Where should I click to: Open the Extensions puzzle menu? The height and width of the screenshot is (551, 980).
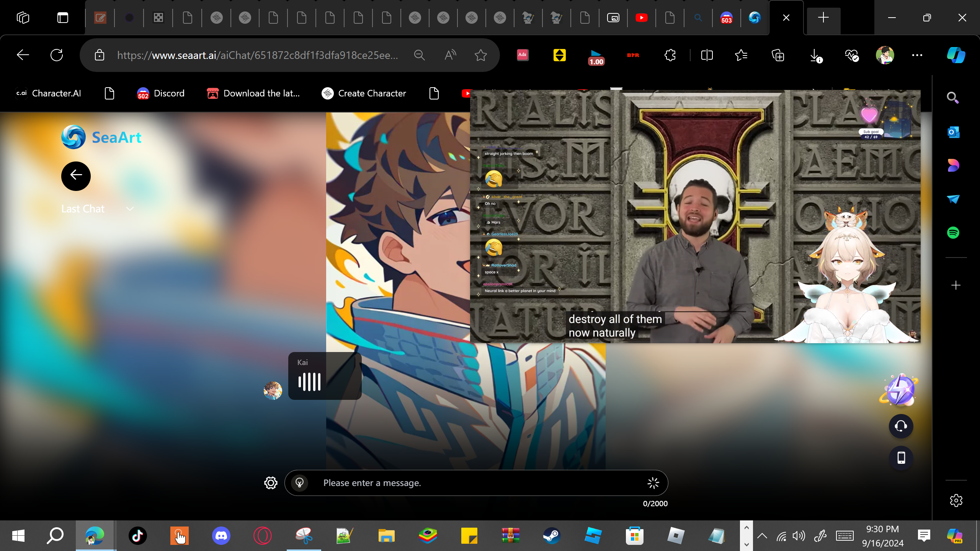tap(670, 55)
